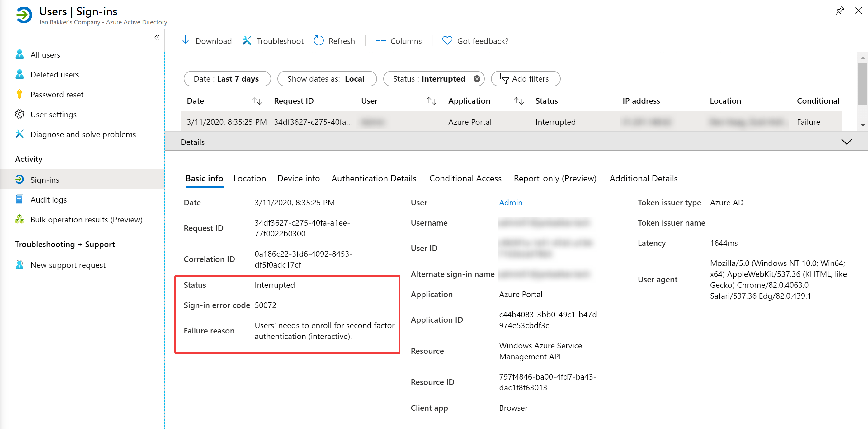Image resolution: width=868 pixels, height=429 pixels.
Task: Open the Admin user link
Action: (511, 203)
